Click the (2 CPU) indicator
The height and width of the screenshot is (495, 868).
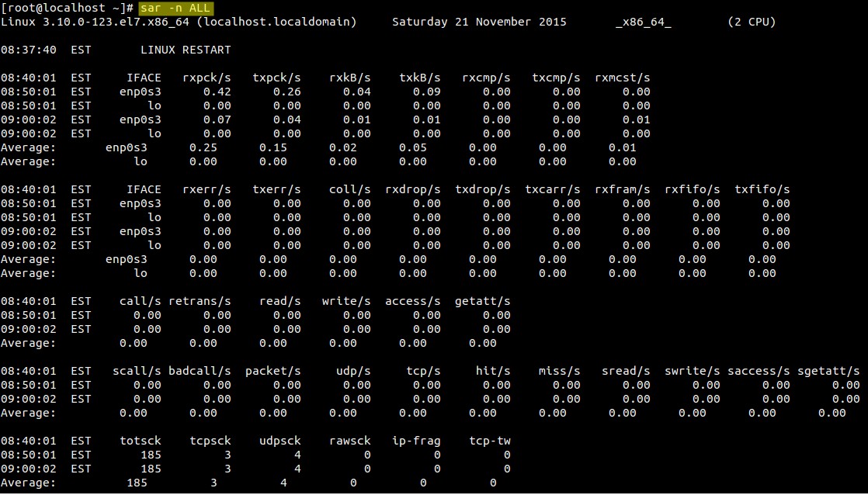pos(751,22)
